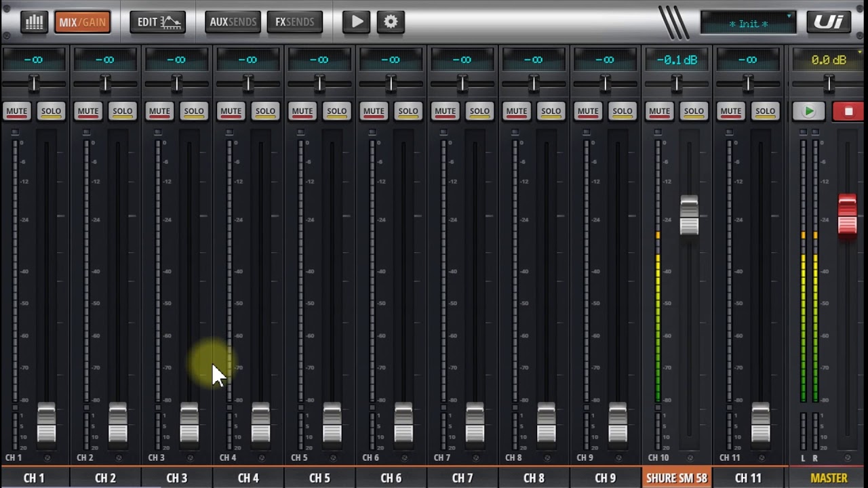The height and width of the screenshot is (488, 868).
Task: Click the CH 2 pan slider
Action: pos(105,84)
